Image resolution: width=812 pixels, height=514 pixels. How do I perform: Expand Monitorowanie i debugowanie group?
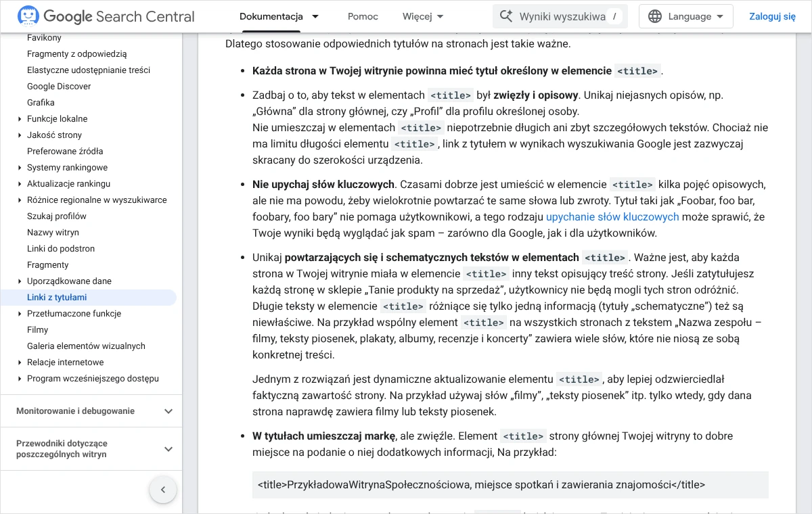click(x=168, y=411)
